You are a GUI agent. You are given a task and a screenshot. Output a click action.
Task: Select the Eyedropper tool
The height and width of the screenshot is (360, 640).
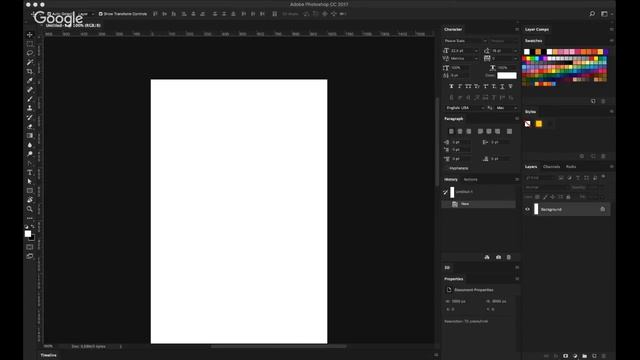(30, 80)
